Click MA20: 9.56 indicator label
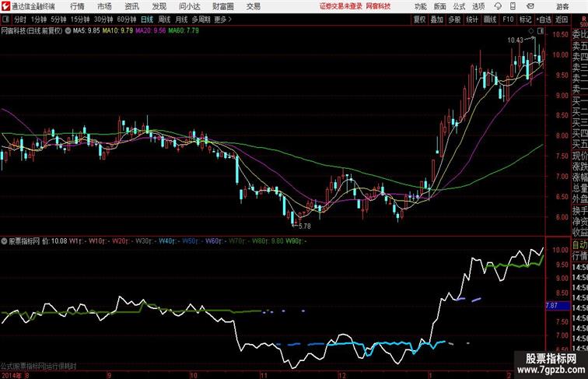588x379 pixels. [x=150, y=31]
